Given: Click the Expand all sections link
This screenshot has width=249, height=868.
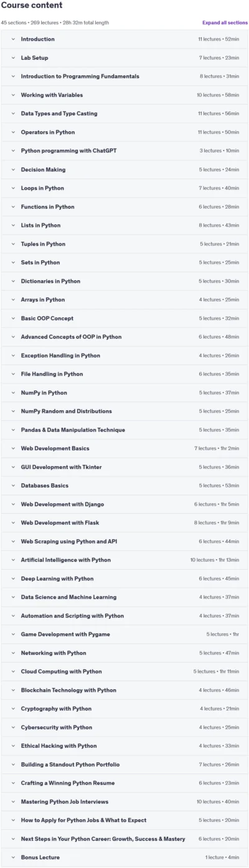Looking at the screenshot, I should coord(225,22).
